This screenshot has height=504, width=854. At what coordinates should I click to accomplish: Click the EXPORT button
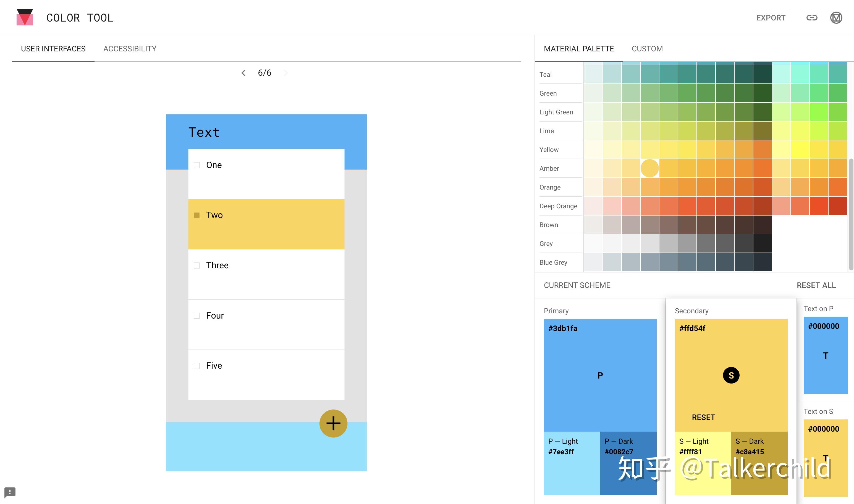[x=771, y=18]
